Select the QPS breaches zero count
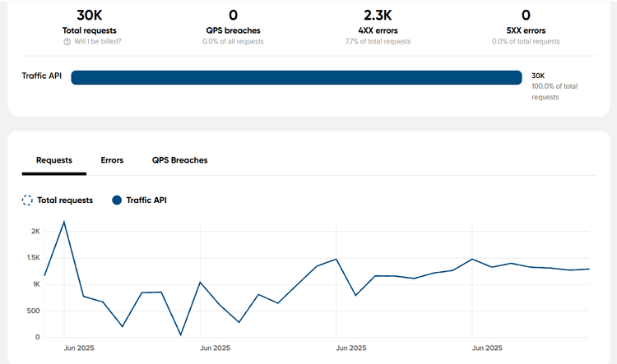This screenshot has height=364, width=617. (233, 15)
